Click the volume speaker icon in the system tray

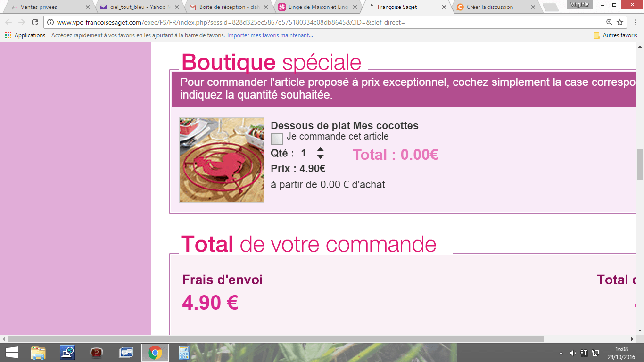(x=573, y=353)
